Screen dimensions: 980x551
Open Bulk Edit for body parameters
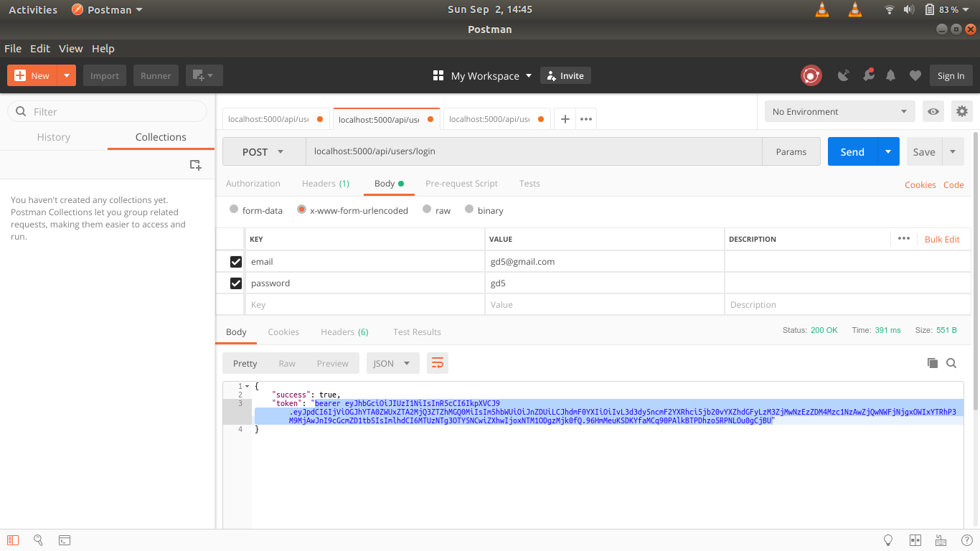tap(942, 239)
